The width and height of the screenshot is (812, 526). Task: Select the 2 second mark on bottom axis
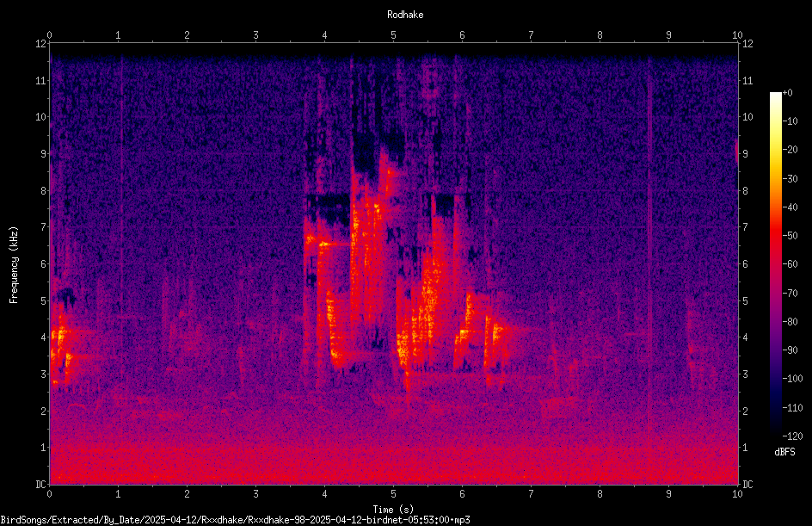tap(187, 494)
